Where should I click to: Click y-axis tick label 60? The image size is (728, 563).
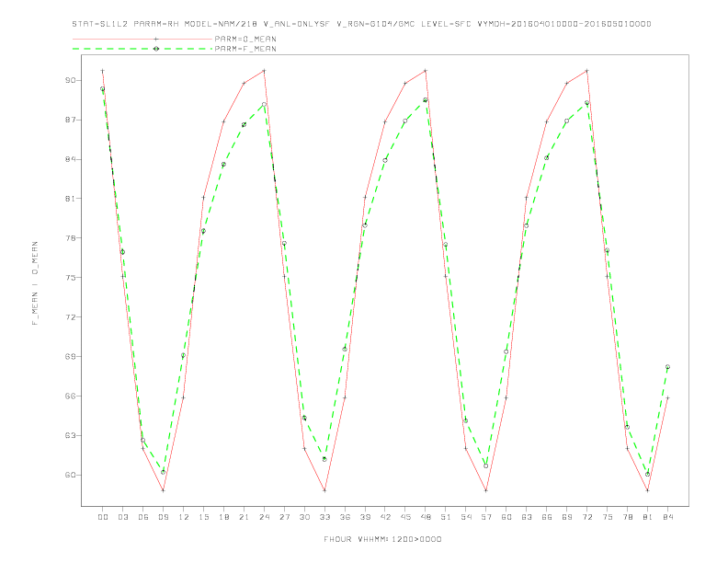click(71, 476)
